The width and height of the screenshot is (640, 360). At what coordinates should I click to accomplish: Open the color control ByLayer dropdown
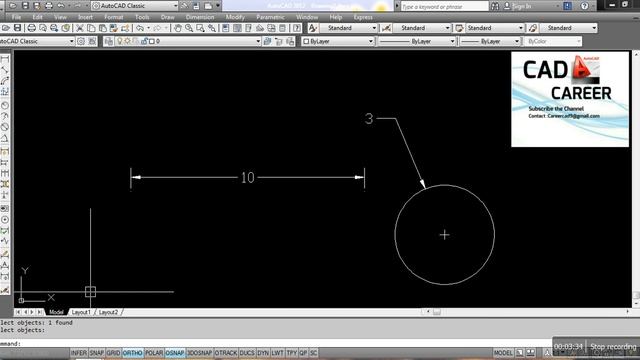click(371, 41)
